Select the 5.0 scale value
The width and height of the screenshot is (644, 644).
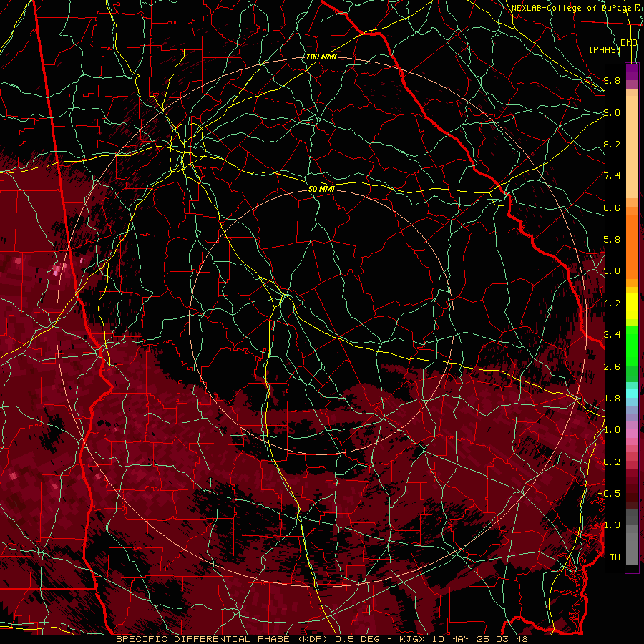(612, 271)
